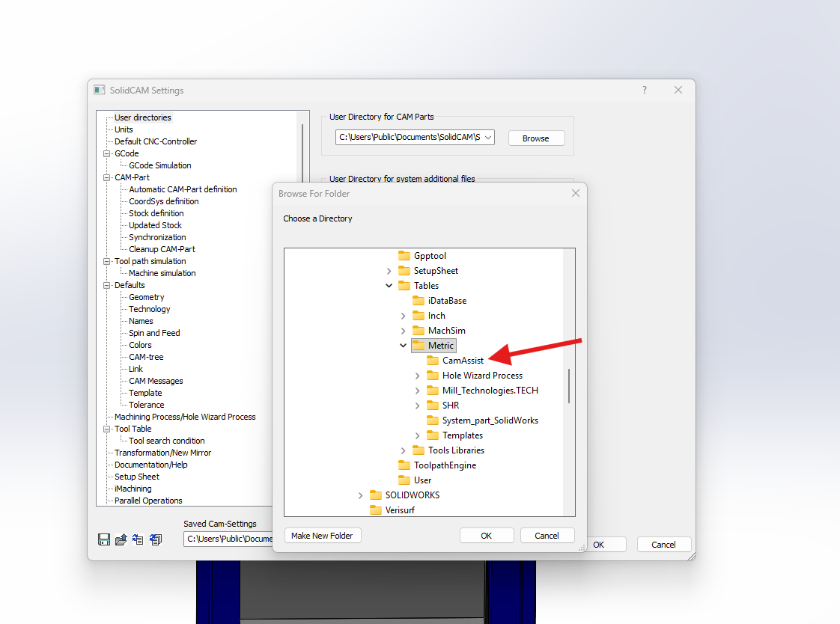Screen dimensions: 840x624
Task: Collapse the Tables folder
Action: 389,286
